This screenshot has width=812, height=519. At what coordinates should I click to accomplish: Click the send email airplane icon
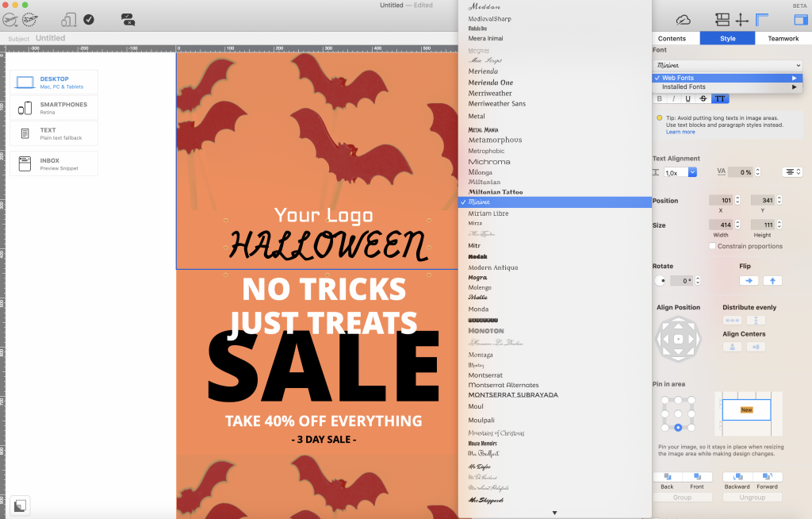tap(10, 20)
